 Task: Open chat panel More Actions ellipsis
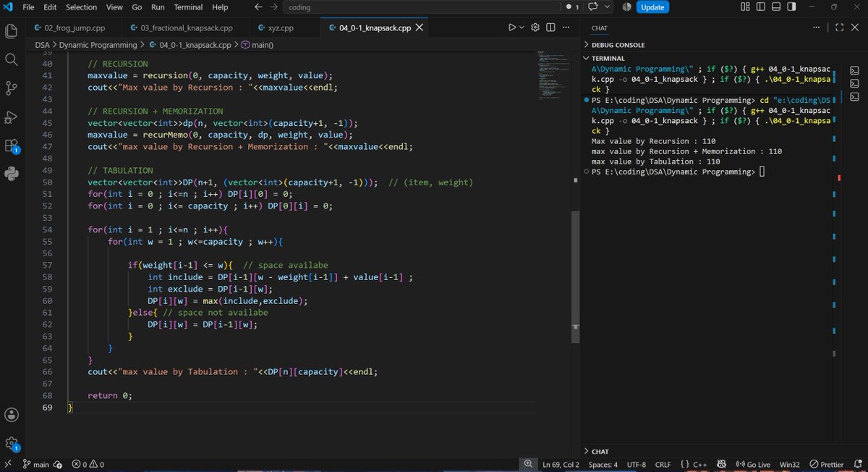[817, 28]
